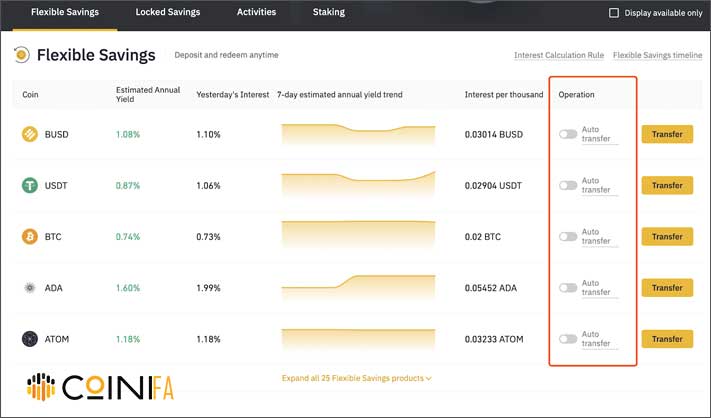Enable Auto transfer toggle for USDT
The image size is (711, 418).
568,185
